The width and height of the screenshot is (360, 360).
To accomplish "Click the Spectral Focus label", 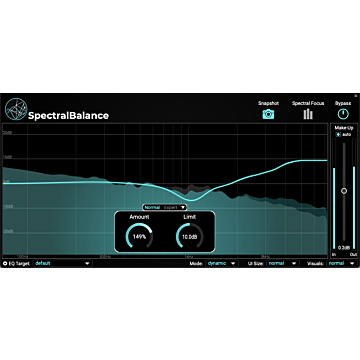I will (308, 103).
